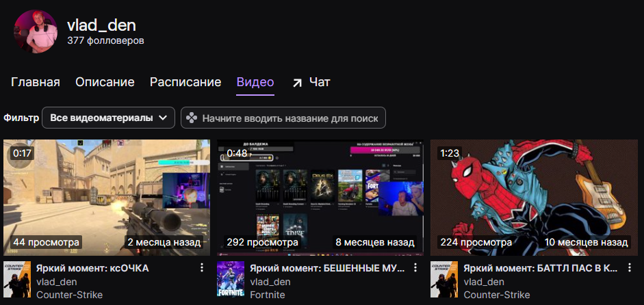This screenshot has height=305, width=644.
Task: Switch to the Расписание tab
Action: click(185, 82)
